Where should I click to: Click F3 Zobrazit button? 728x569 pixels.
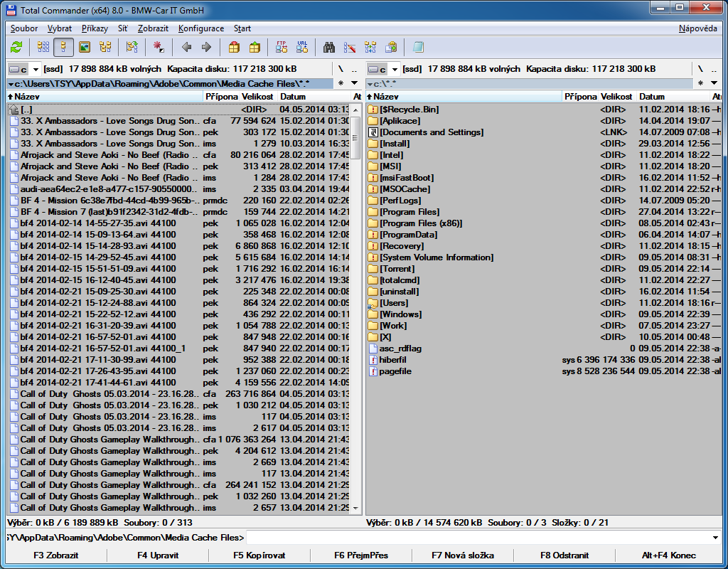coord(56,555)
